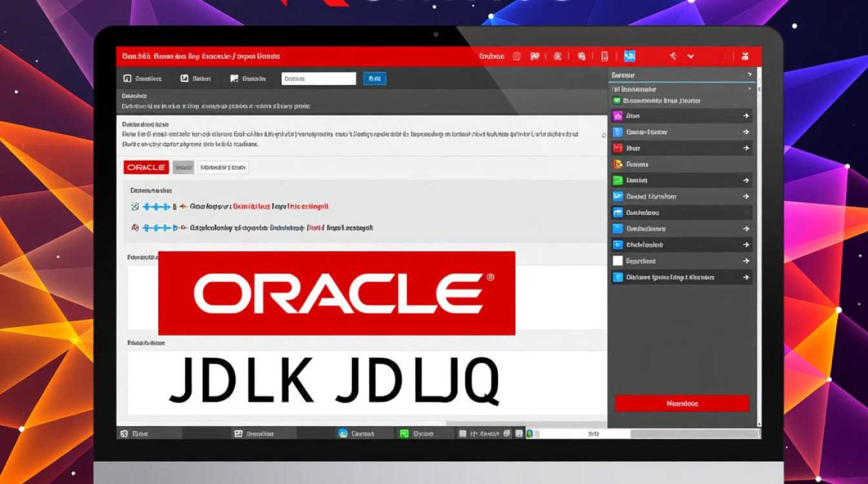Select the white square icon in the sidebar list
This screenshot has width=868, height=484.
[x=617, y=261]
